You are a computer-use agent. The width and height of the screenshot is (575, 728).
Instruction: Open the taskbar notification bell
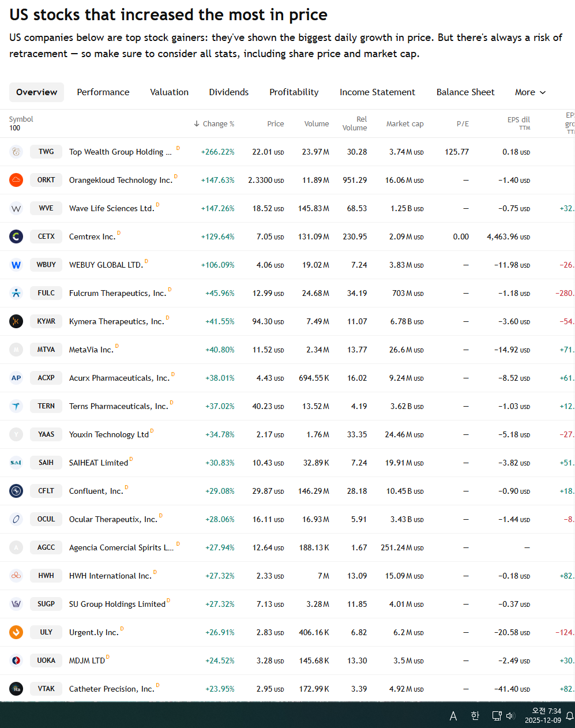pos(569,716)
